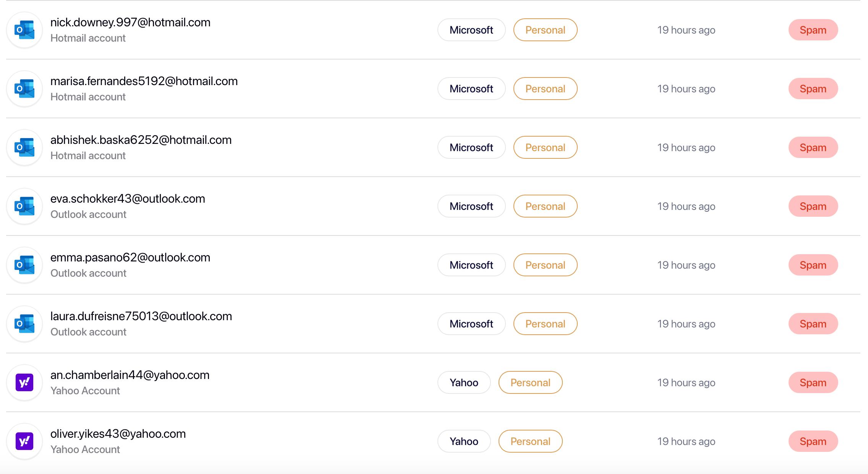
Task: Select Outlook icon next to abhishek.baska6252
Action: [x=24, y=148]
